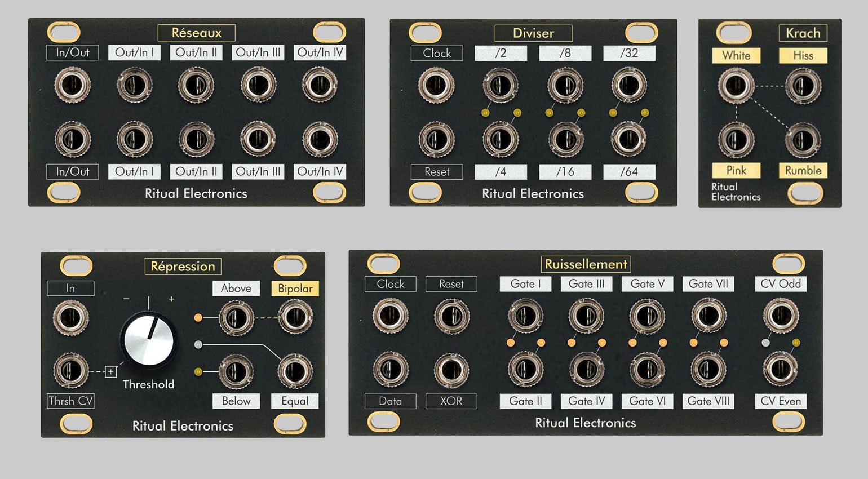Click the Clock input jack on Diviser
Image resolution: width=868 pixels, height=479 pixels.
tap(436, 85)
